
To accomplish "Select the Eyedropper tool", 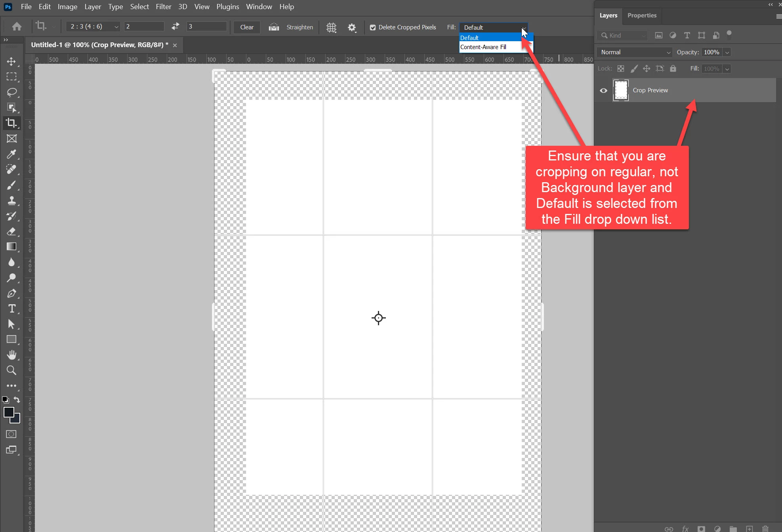I will [x=11, y=154].
